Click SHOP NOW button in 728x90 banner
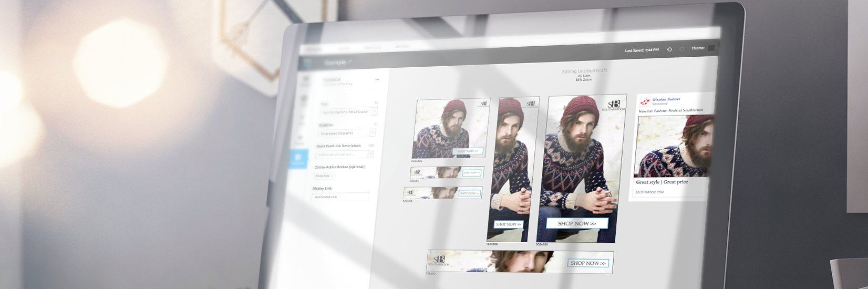 [x=588, y=263]
